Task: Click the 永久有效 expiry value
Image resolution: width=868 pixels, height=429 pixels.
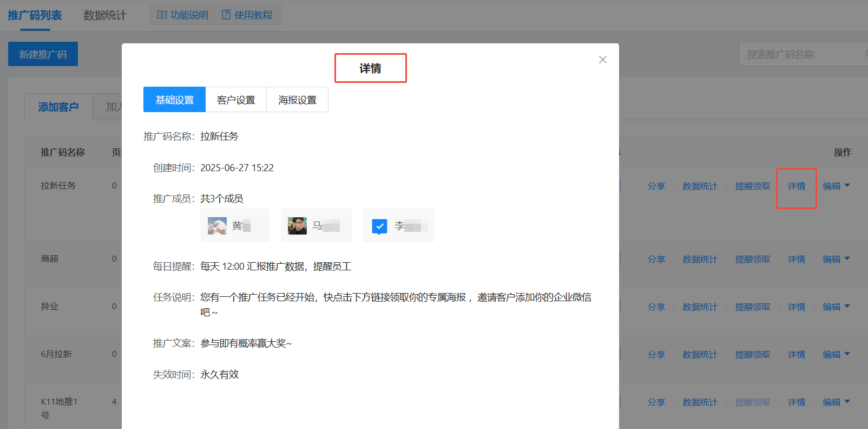Action: click(x=220, y=375)
